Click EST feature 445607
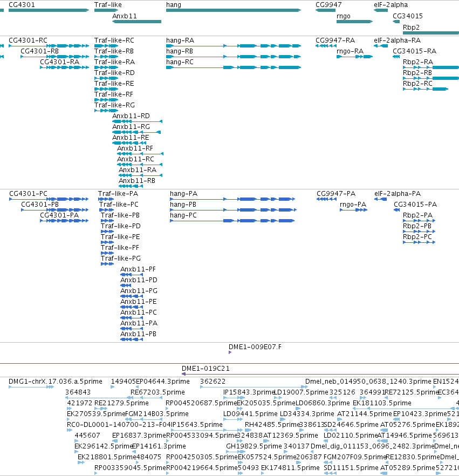The height and width of the screenshot is (476, 459). click(77, 441)
